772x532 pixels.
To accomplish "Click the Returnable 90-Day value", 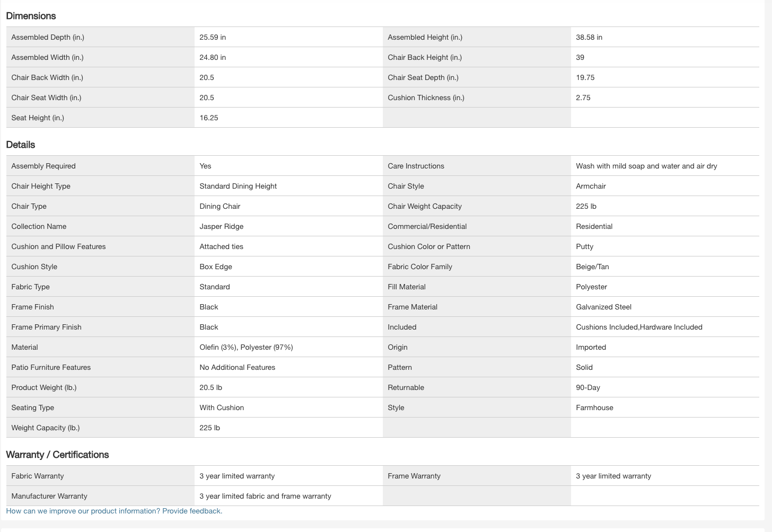I will pyautogui.click(x=588, y=387).
